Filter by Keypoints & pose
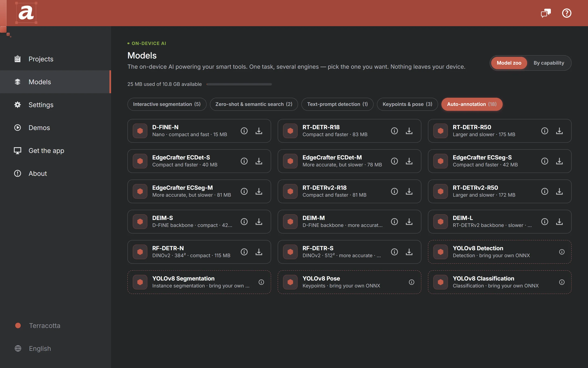 click(407, 104)
